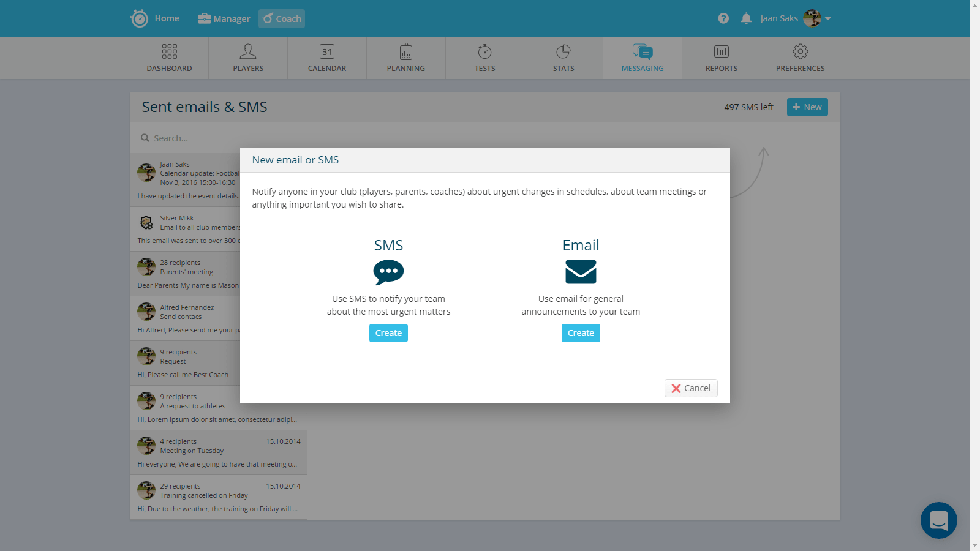
Task: Click the help question mark icon
Action: point(723,18)
